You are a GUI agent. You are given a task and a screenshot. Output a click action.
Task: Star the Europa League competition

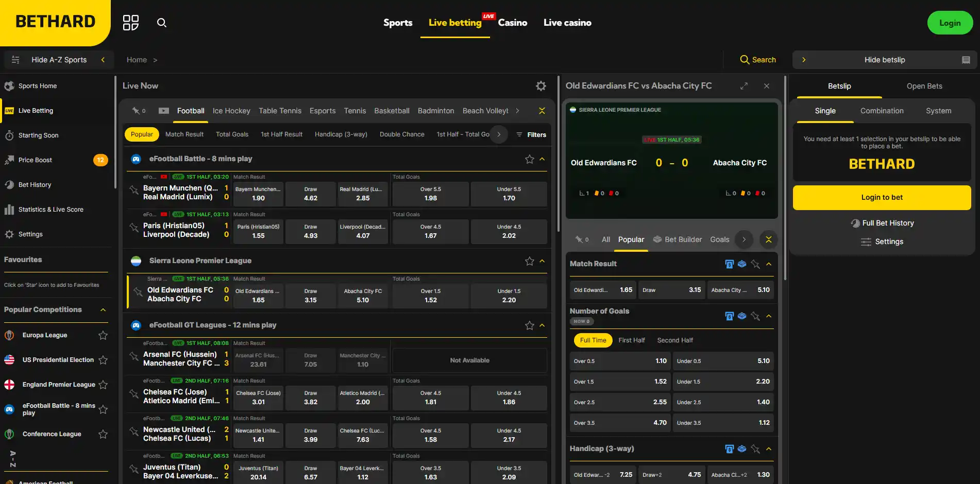tap(103, 335)
